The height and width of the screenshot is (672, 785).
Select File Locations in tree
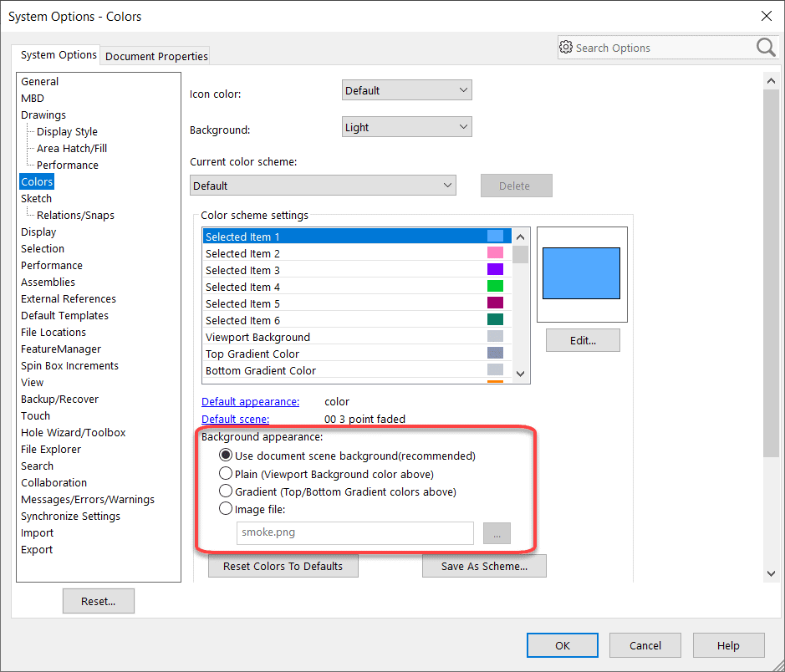coord(53,333)
